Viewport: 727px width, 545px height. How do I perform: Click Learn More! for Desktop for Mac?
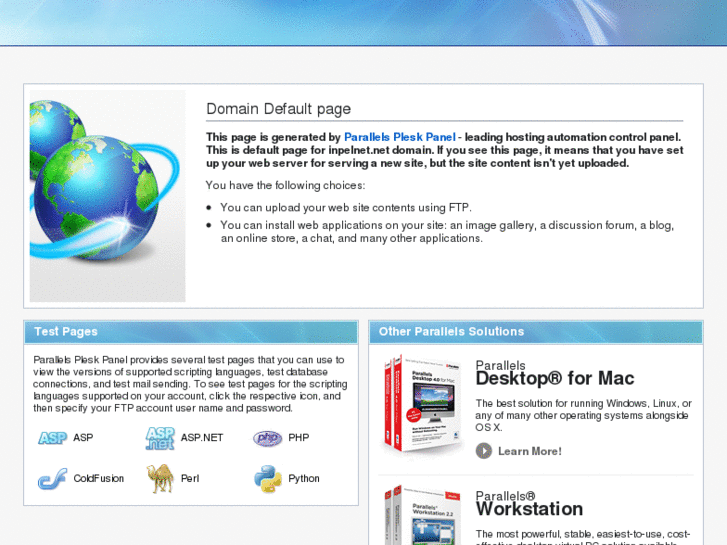tap(529, 451)
